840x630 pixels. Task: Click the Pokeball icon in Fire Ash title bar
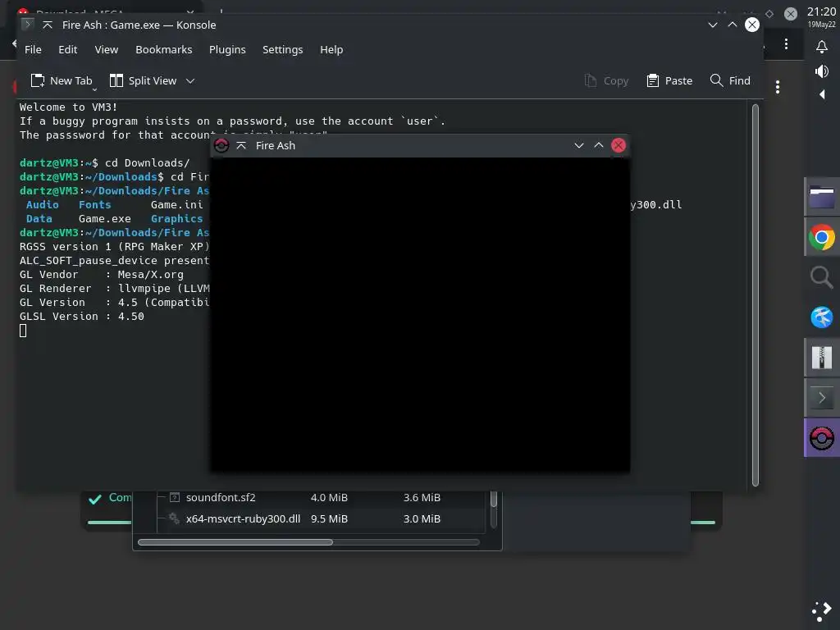click(x=221, y=145)
